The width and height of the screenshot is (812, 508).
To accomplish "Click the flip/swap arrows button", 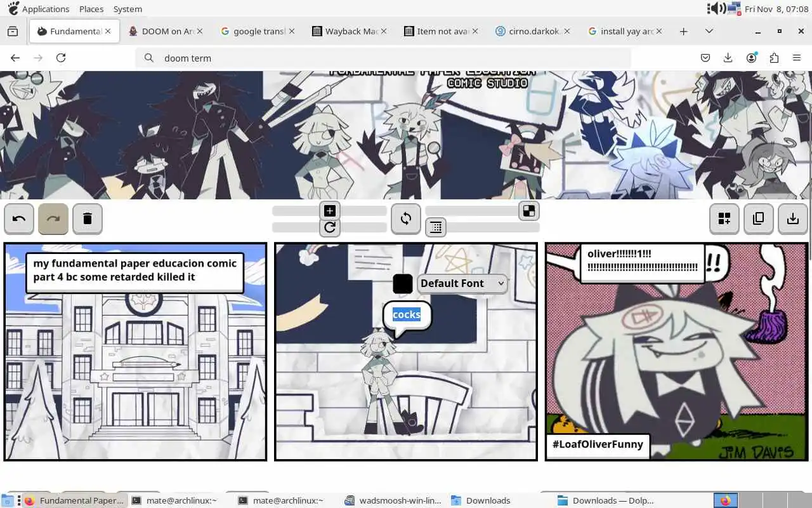I will 406,219.
